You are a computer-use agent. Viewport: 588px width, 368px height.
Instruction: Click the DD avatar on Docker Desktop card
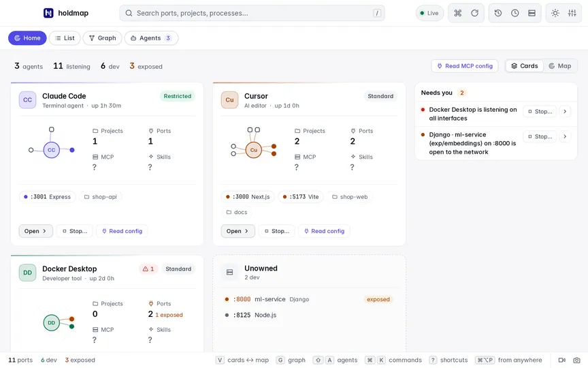(27, 273)
